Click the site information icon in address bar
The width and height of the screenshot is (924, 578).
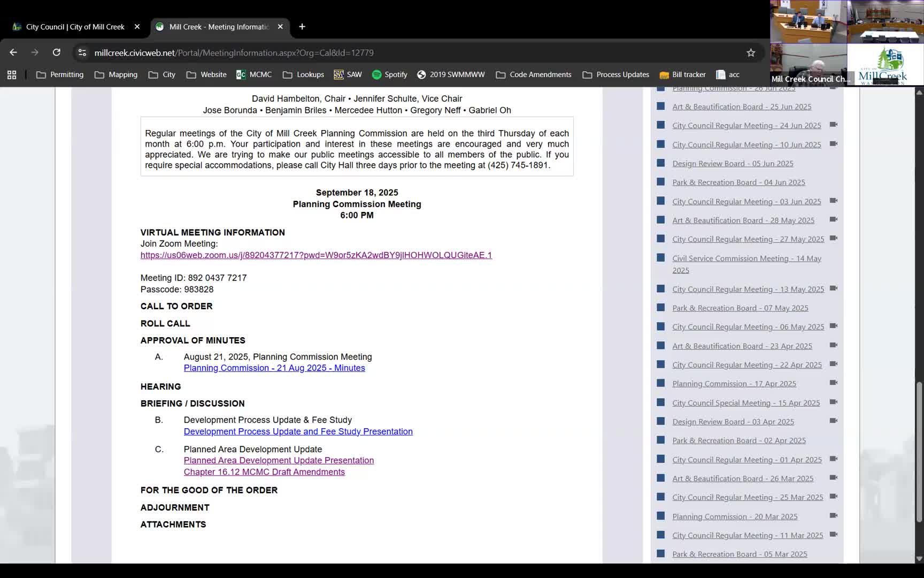pos(82,52)
